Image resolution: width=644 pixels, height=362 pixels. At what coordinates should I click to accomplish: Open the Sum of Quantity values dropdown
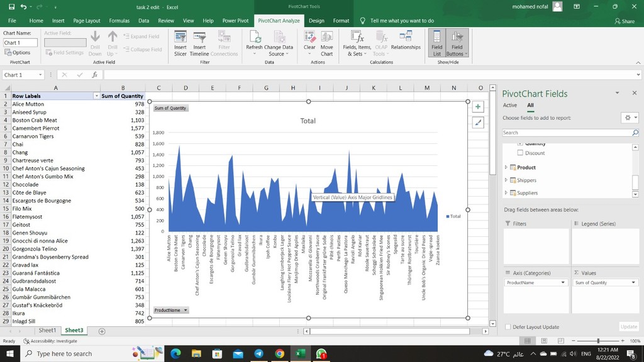pos(633,282)
